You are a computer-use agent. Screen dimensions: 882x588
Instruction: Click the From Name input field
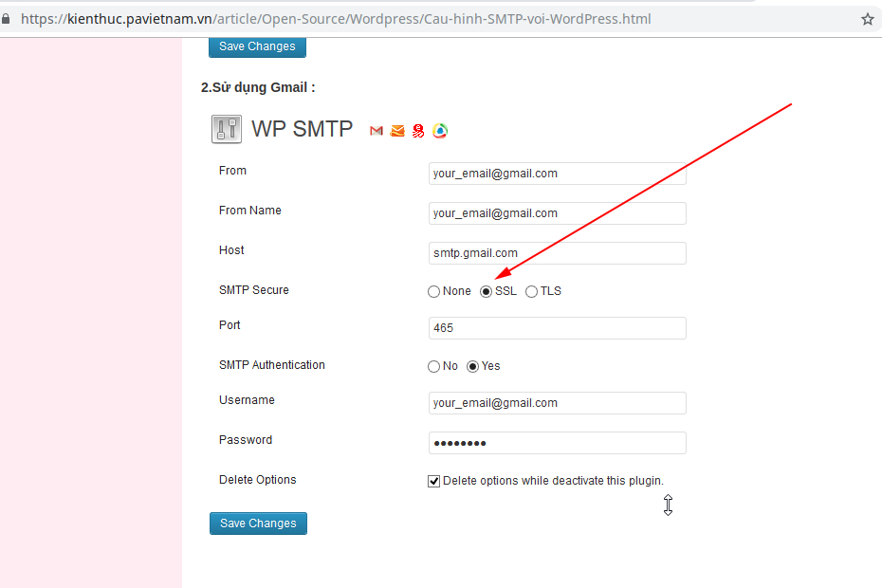(558, 213)
